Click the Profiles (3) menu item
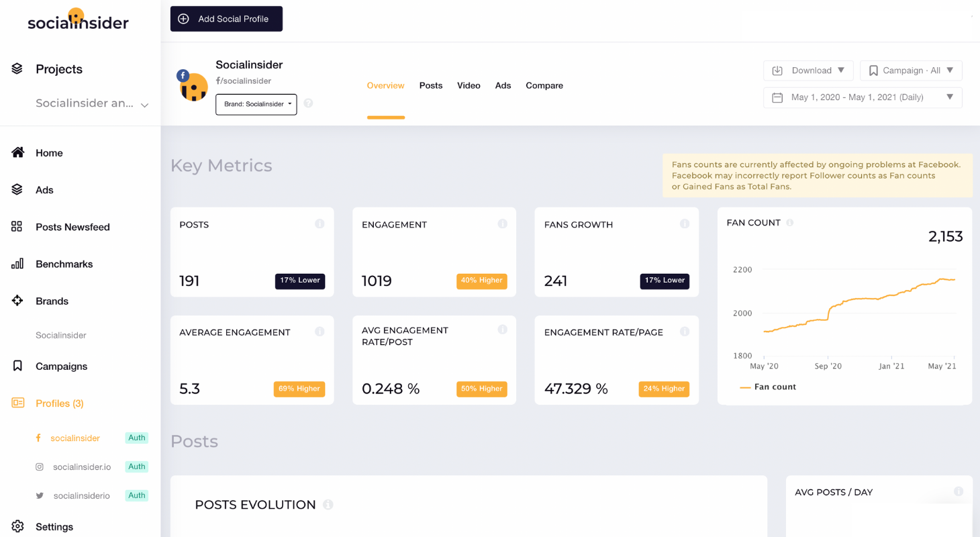Screen dimensions: 980x537 pos(60,403)
